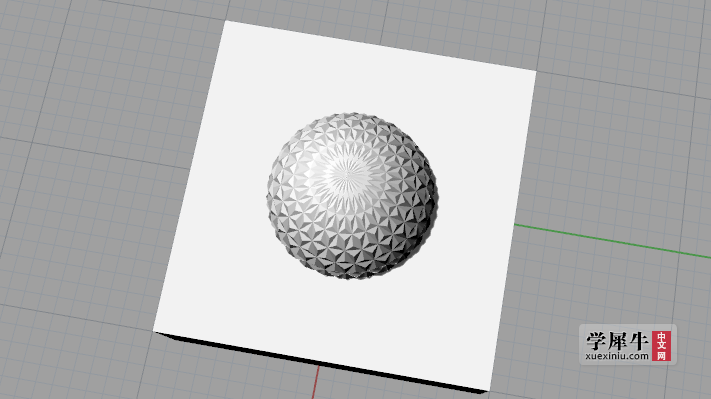Click the bottom-left corner of the white box

[154, 331]
